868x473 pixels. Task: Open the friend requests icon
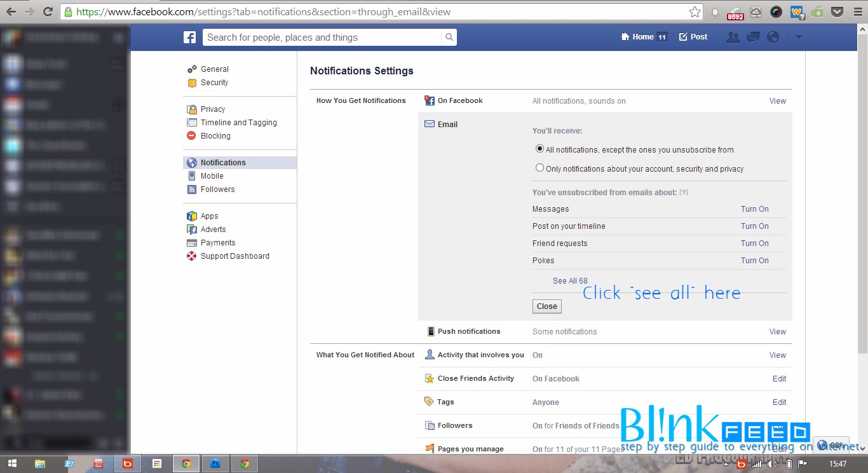tap(733, 38)
